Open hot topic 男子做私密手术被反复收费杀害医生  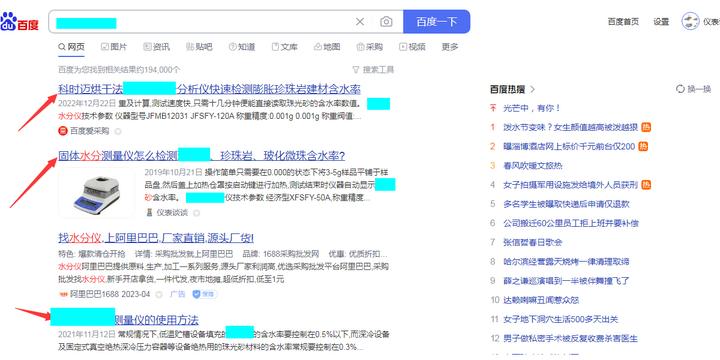pos(571,339)
